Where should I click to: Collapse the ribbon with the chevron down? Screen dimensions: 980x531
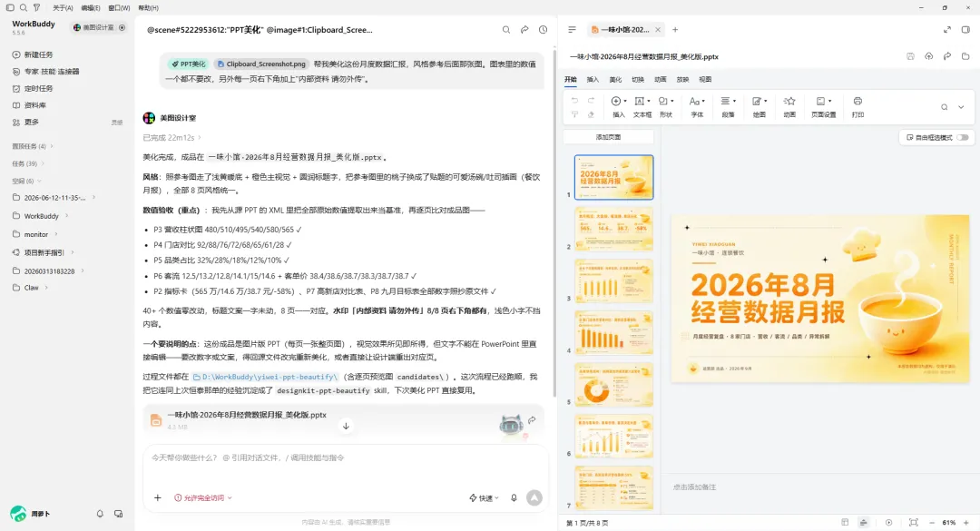(961, 107)
